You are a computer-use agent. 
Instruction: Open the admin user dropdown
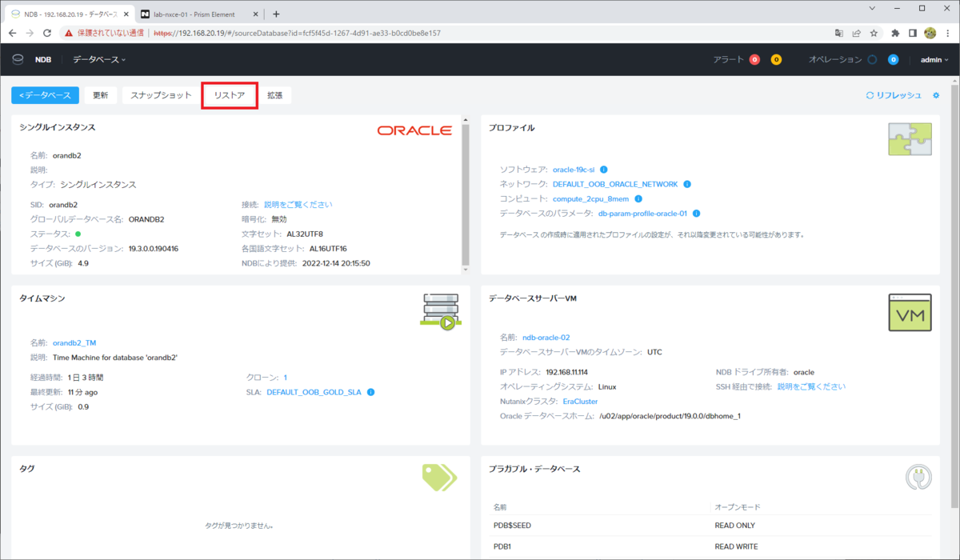[x=934, y=59]
